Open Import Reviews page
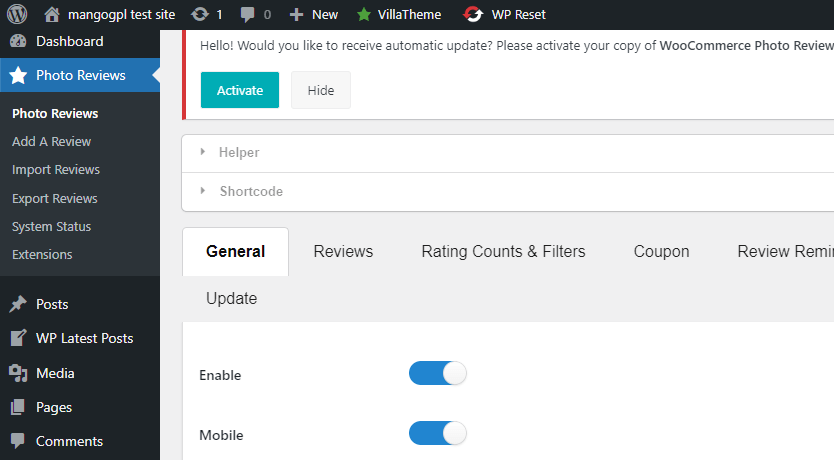This screenshot has width=834, height=460. tap(56, 170)
